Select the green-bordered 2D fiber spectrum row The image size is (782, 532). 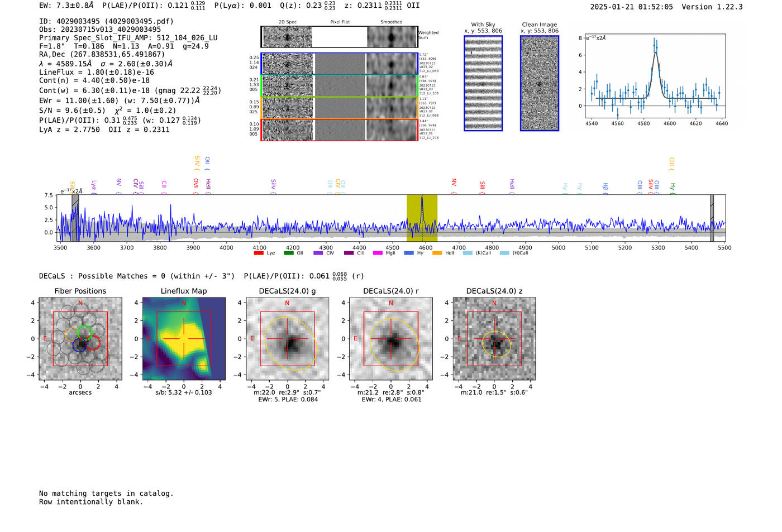tap(340, 86)
